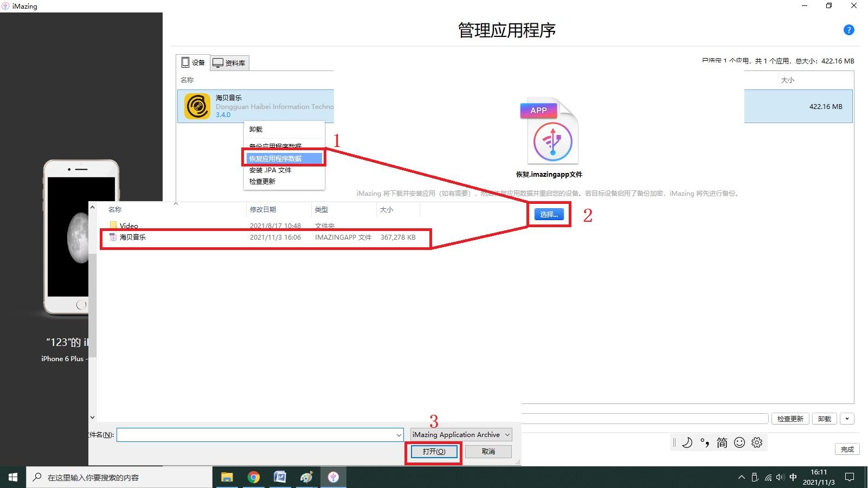This screenshot has height=488, width=868.
Task: Click the 完成 button
Action: pos(847,450)
